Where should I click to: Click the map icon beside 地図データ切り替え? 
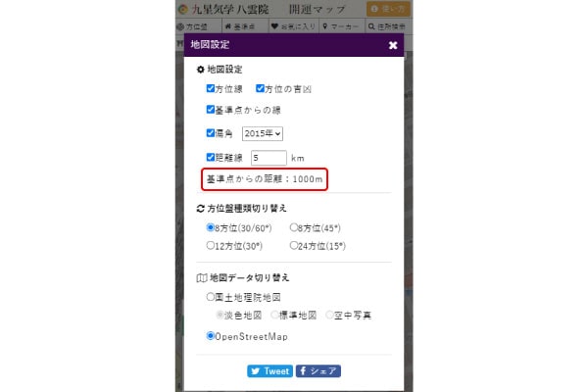tap(202, 278)
